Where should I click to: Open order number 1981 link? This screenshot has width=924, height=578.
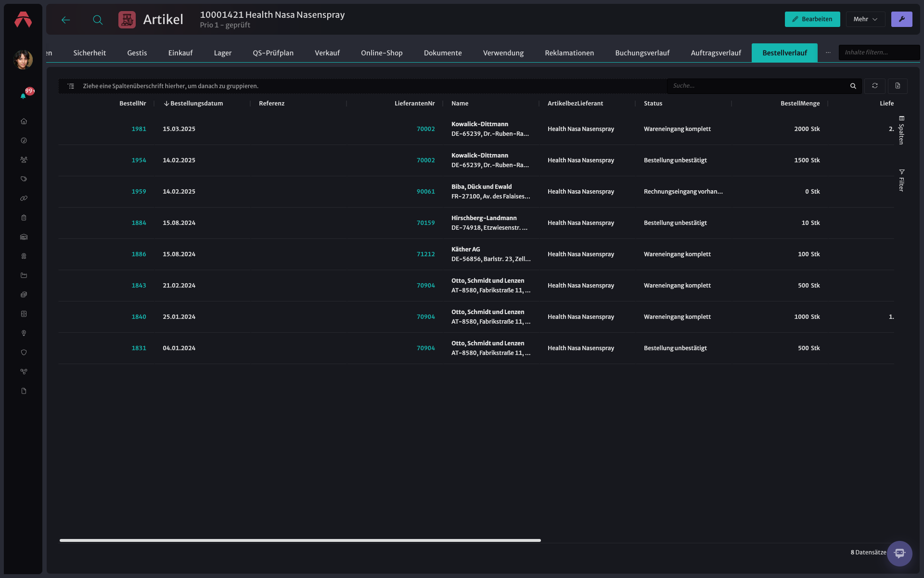[139, 129]
